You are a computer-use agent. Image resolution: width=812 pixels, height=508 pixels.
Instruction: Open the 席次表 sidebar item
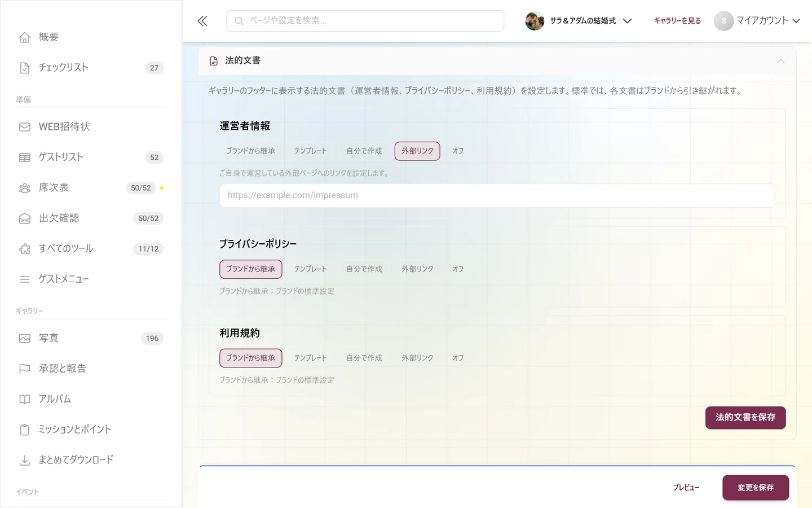click(x=91, y=188)
